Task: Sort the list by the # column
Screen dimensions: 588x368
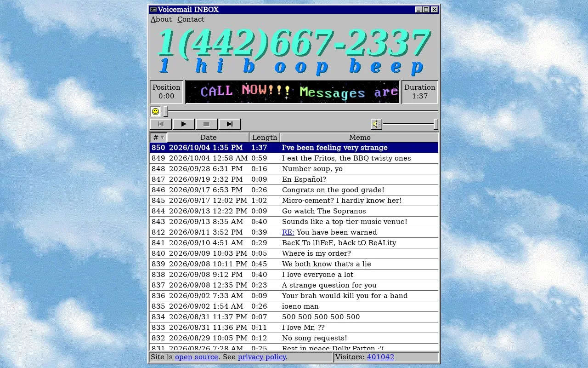Action: [x=158, y=137]
